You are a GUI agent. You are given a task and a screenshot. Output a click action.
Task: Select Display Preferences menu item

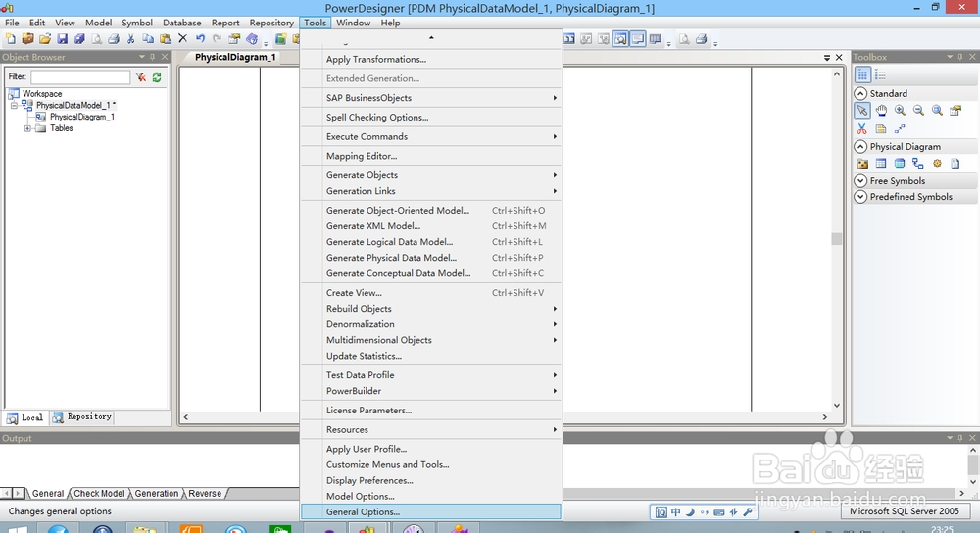pyautogui.click(x=431, y=480)
